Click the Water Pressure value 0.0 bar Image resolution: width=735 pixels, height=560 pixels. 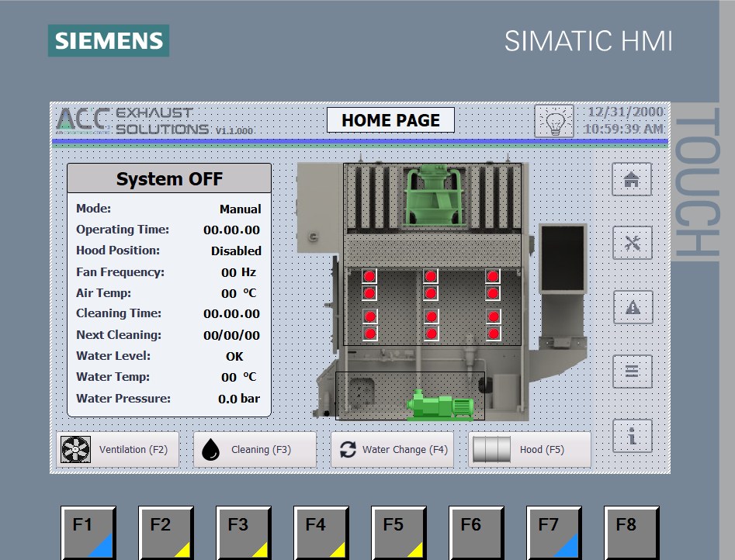click(238, 399)
